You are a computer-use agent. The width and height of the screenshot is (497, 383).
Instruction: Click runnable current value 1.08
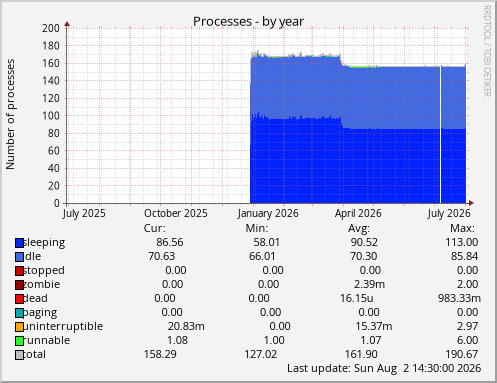coord(177,340)
